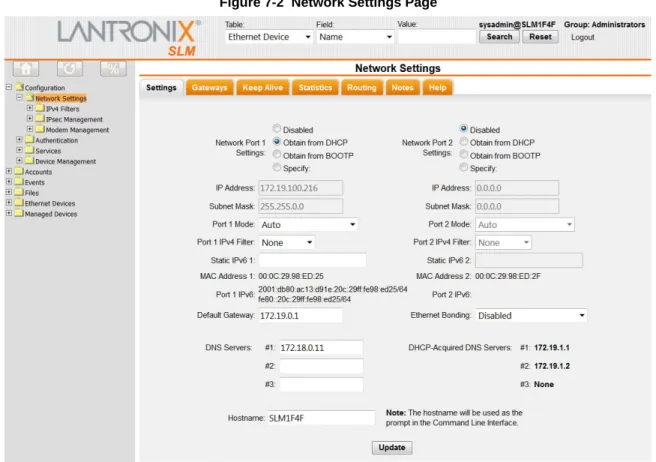Open the Port 1 IPv4 Filter dropdown
The height and width of the screenshot is (462, 656).
287,243
